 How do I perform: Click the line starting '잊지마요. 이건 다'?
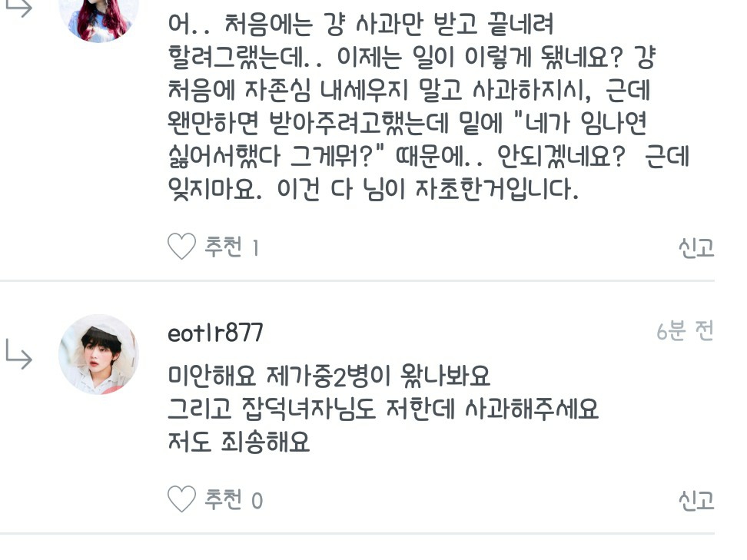(x=373, y=189)
